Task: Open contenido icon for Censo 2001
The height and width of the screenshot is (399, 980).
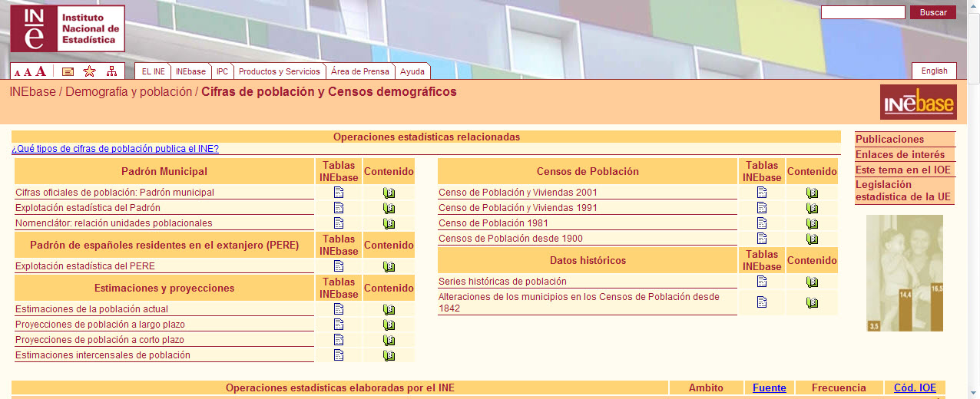Action: point(812,193)
